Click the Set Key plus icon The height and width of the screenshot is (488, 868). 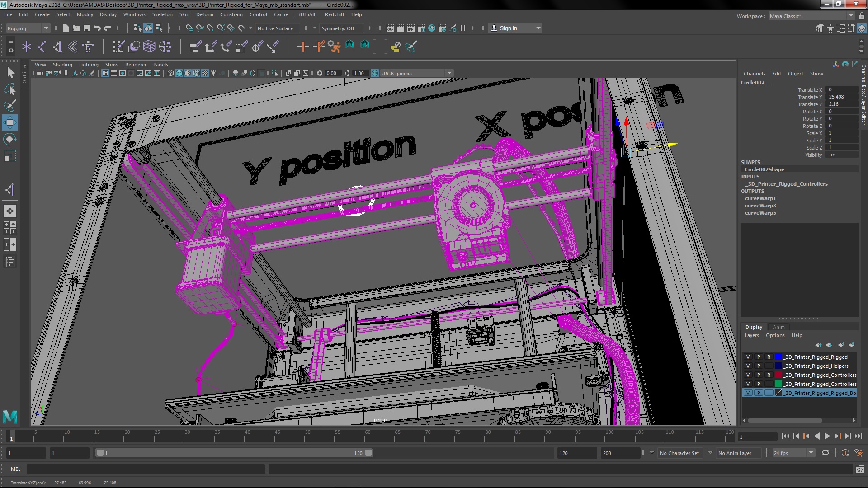click(303, 47)
